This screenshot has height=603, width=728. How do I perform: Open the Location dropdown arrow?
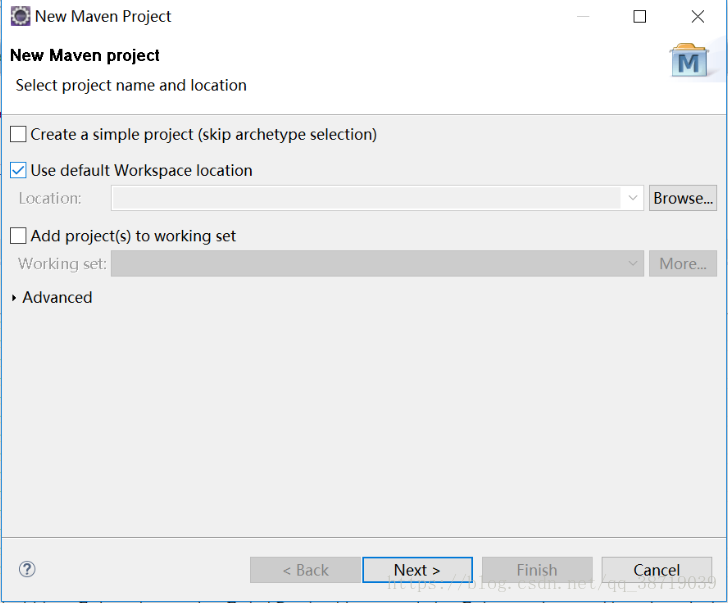coord(633,199)
